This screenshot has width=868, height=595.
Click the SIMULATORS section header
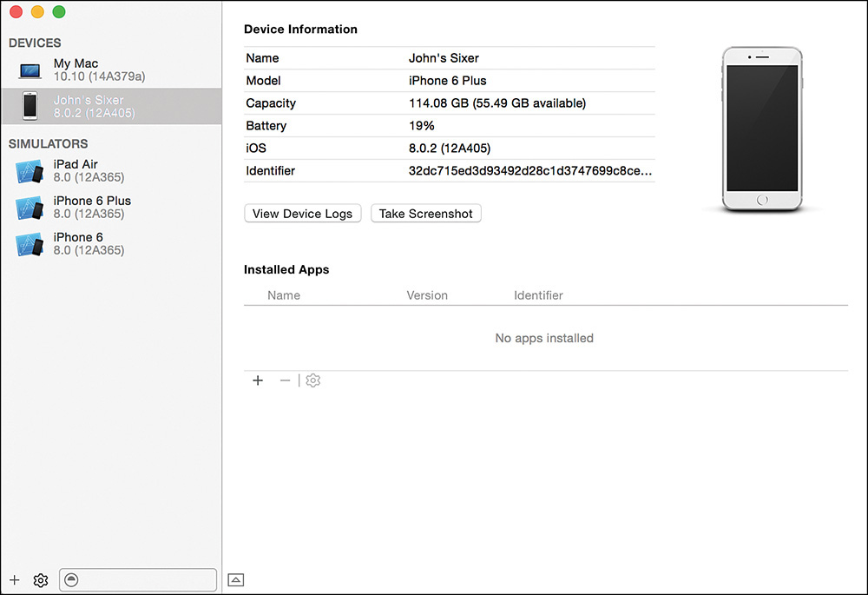point(48,143)
